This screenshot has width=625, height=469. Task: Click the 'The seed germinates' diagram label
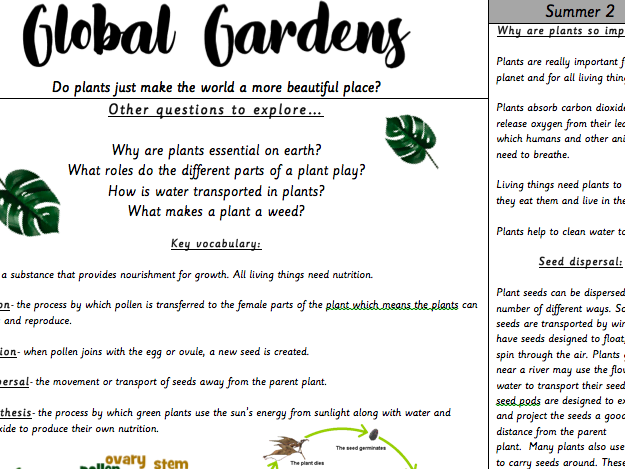[361, 448]
